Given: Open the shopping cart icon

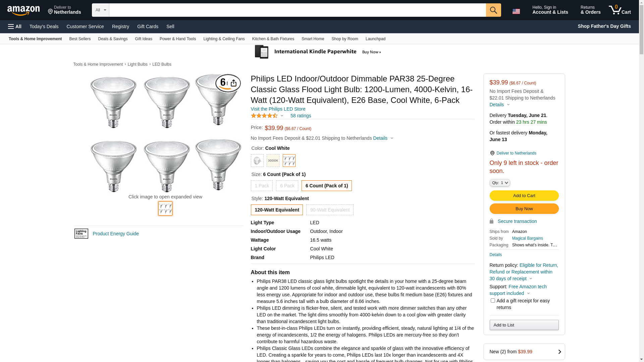Looking at the screenshot, I should pyautogui.click(x=620, y=10).
